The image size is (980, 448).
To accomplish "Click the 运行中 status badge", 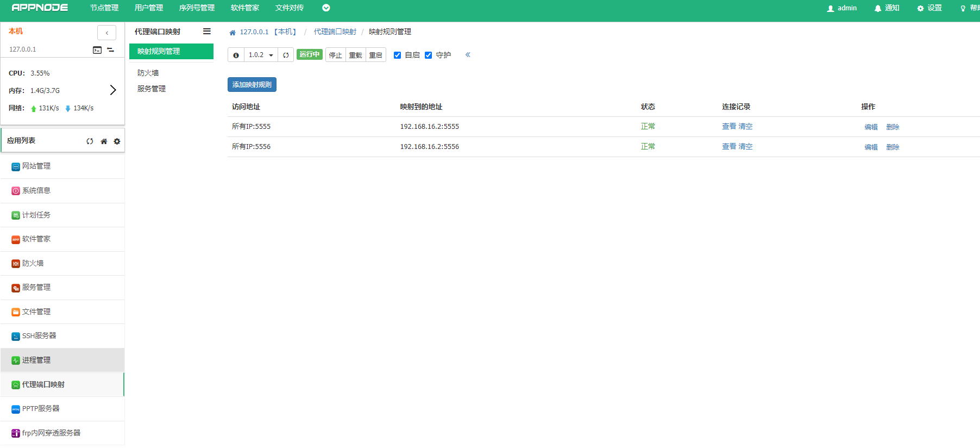I will click(x=310, y=54).
